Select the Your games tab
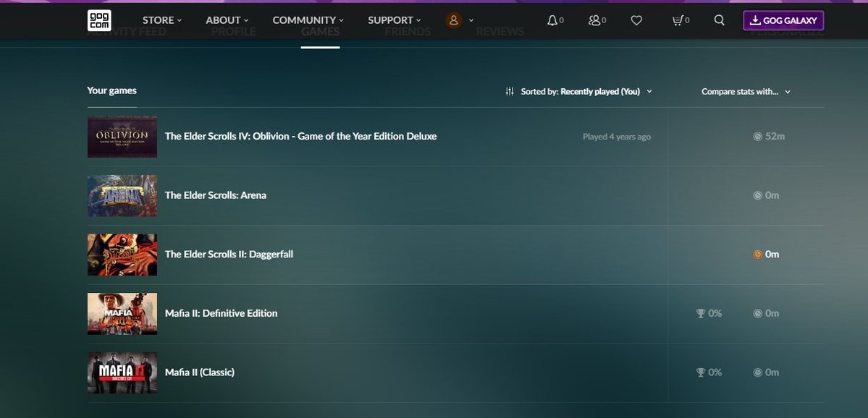Screen dimensions: 868x418 111,90
